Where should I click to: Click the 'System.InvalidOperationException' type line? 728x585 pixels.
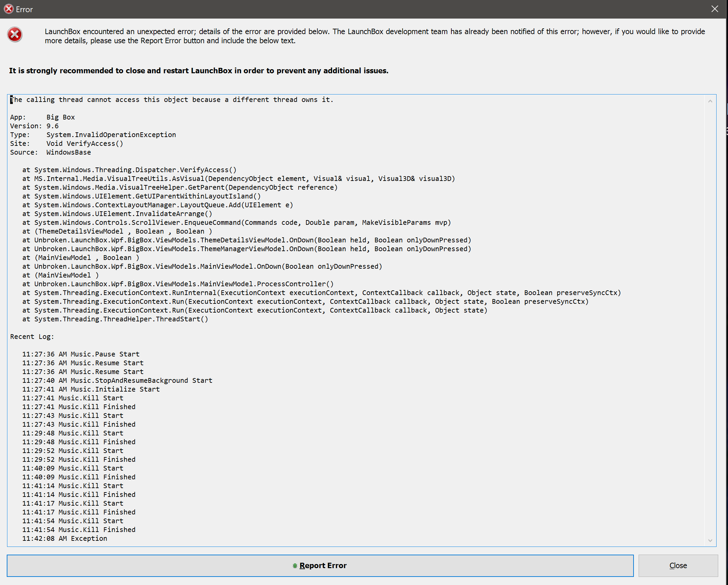click(93, 135)
